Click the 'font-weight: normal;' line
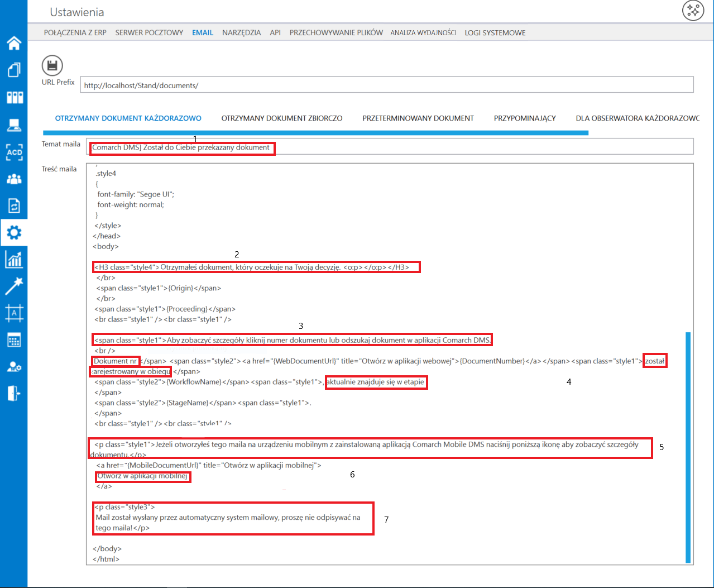The height and width of the screenshot is (588, 714). 131,204
